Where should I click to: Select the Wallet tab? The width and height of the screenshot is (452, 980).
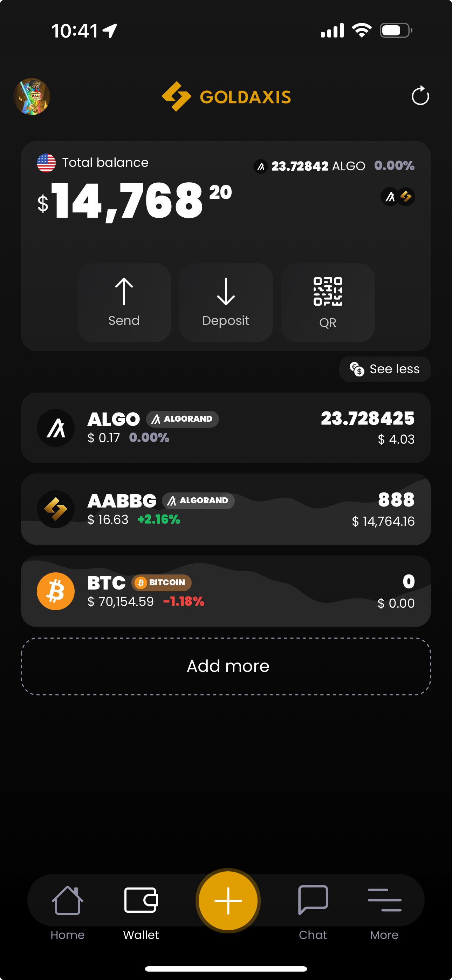[141, 909]
